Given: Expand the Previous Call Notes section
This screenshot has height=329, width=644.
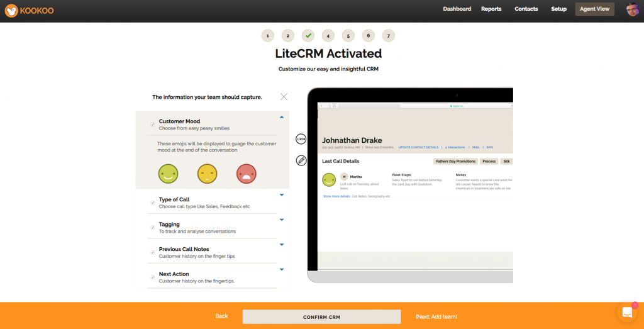Looking at the screenshot, I should point(282,245).
